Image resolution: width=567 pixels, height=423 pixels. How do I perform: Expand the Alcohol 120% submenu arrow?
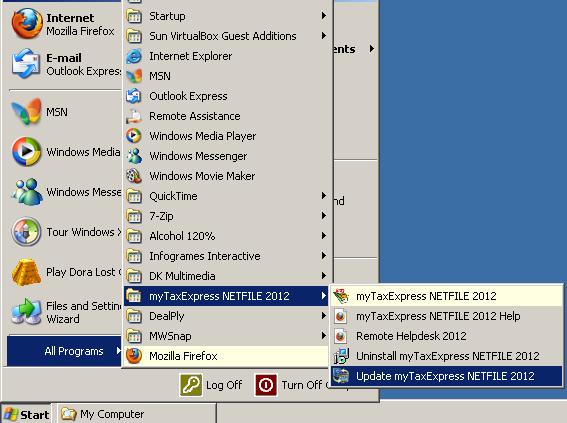[x=324, y=236]
